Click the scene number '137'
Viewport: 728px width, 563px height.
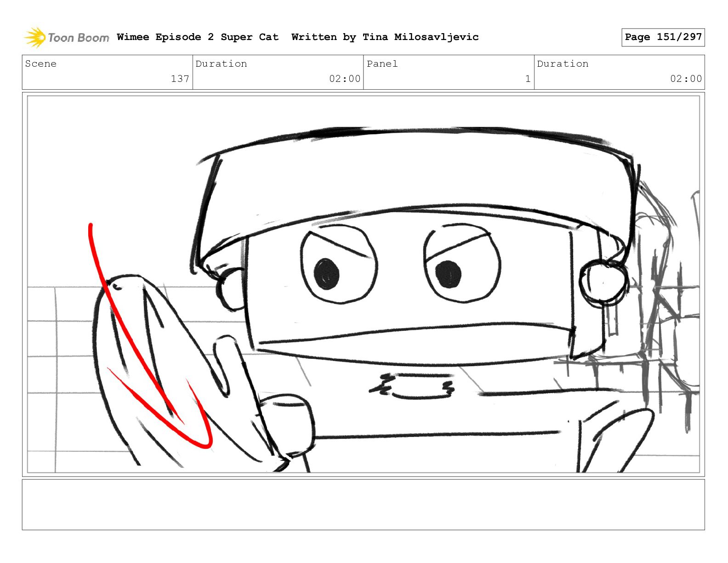pyautogui.click(x=180, y=79)
